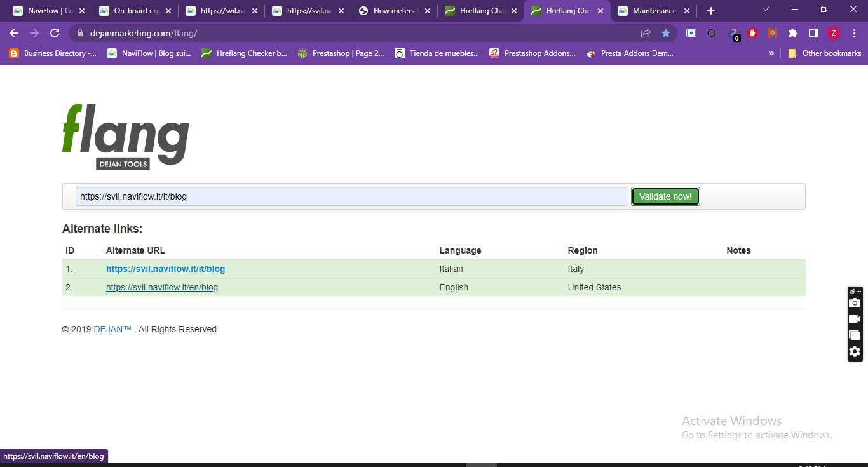Open the Chrome three-dot menu
868x467 pixels.
[854, 33]
